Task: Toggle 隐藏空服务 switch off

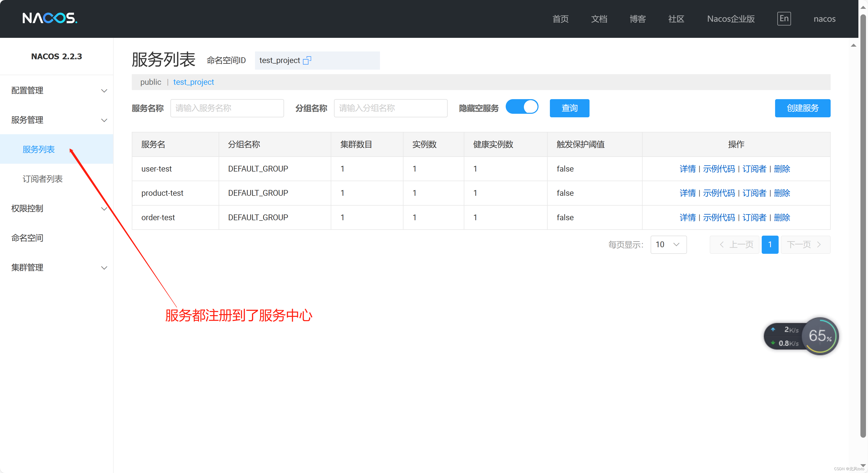Action: 523,108
